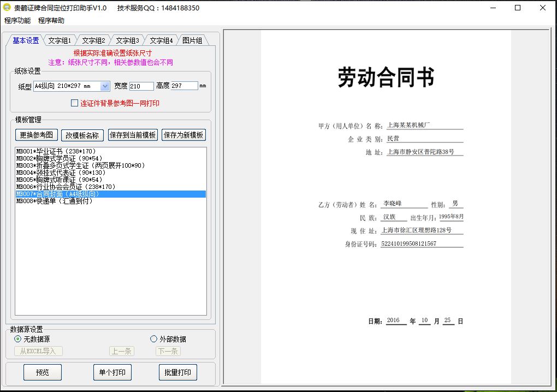The width and height of the screenshot is (557, 392).
Task: Select template MB006*行业协会会员证
Action: coord(110,187)
